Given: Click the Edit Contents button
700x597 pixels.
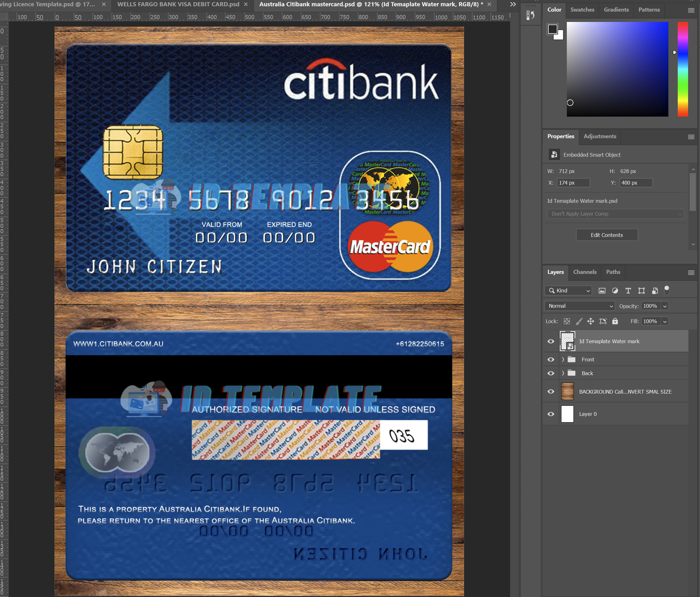Looking at the screenshot, I should point(607,235).
